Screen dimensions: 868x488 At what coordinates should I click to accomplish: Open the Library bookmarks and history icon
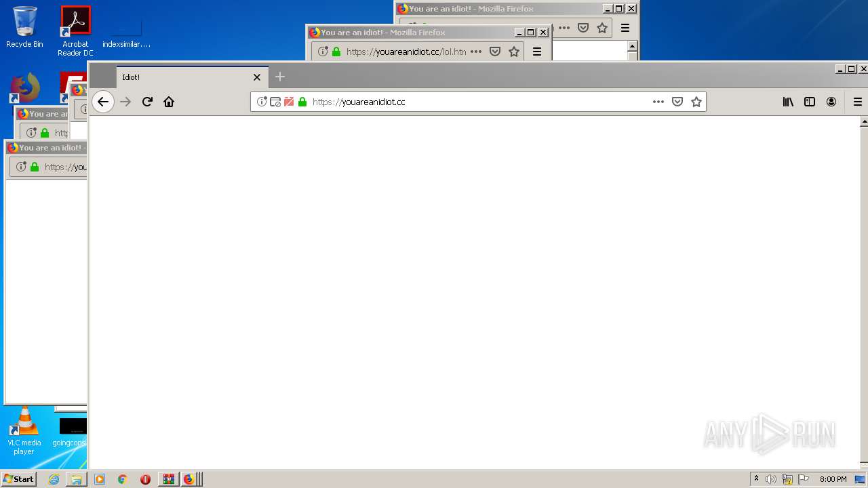788,102
